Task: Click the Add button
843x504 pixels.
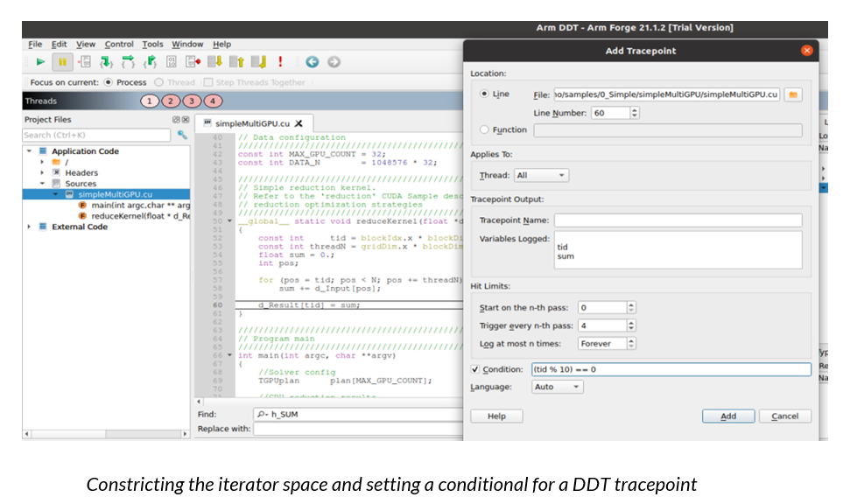Action: pos(728,416)
